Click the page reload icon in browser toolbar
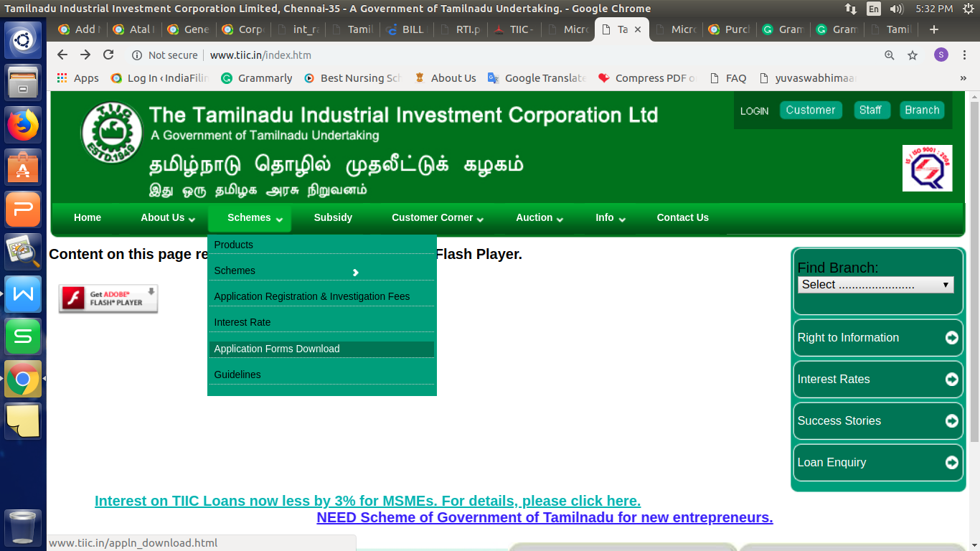Screen dimensions: 980x551 coord(108,55)
